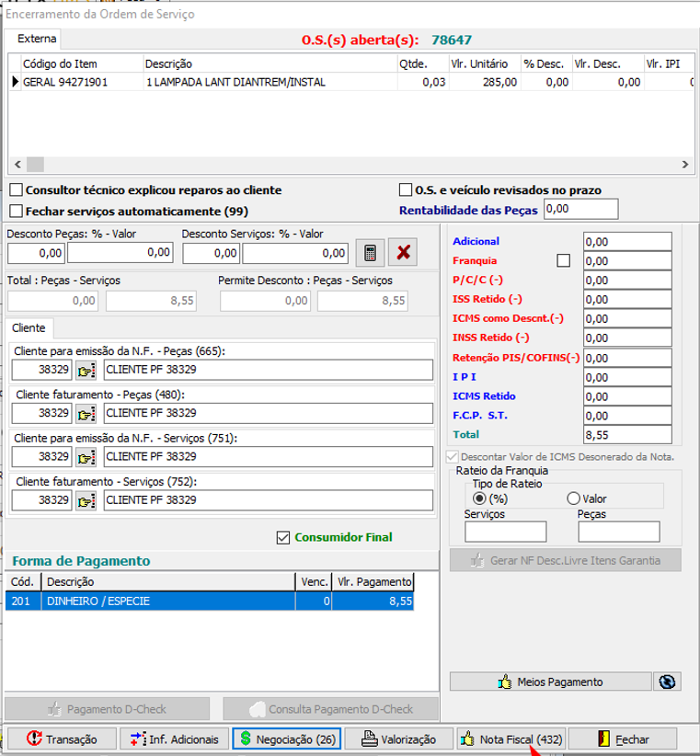This screenshot has height=756, width=700.
Task: Open client lookup for faturamento Peças (480)
Action: (x=86, y=413)
